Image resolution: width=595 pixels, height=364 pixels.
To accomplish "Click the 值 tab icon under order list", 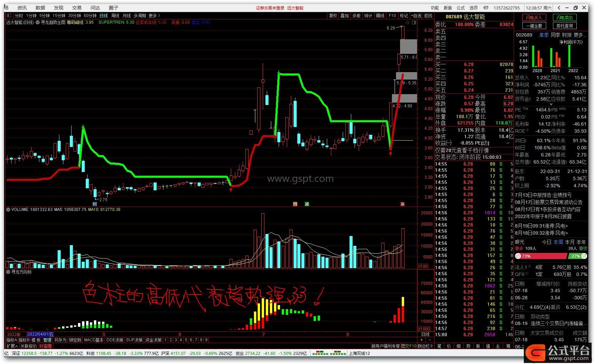I will (x=488, y=346).
